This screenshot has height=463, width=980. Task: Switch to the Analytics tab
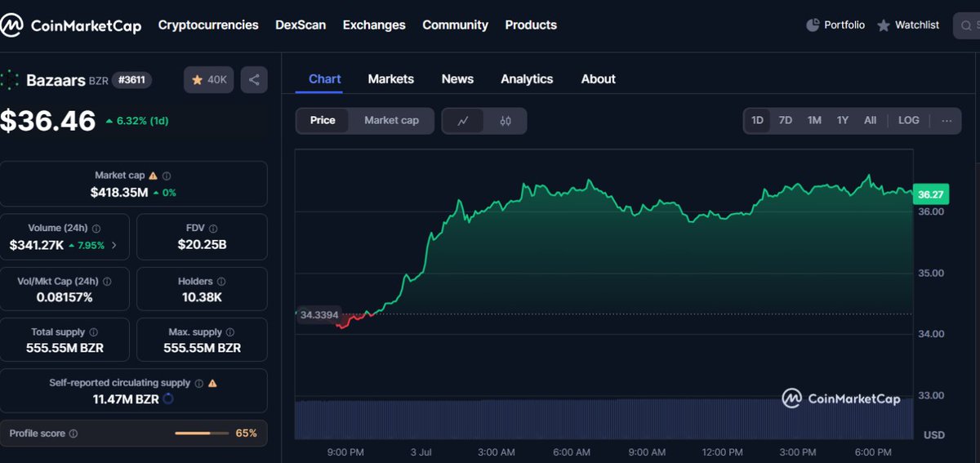[527, 79]
